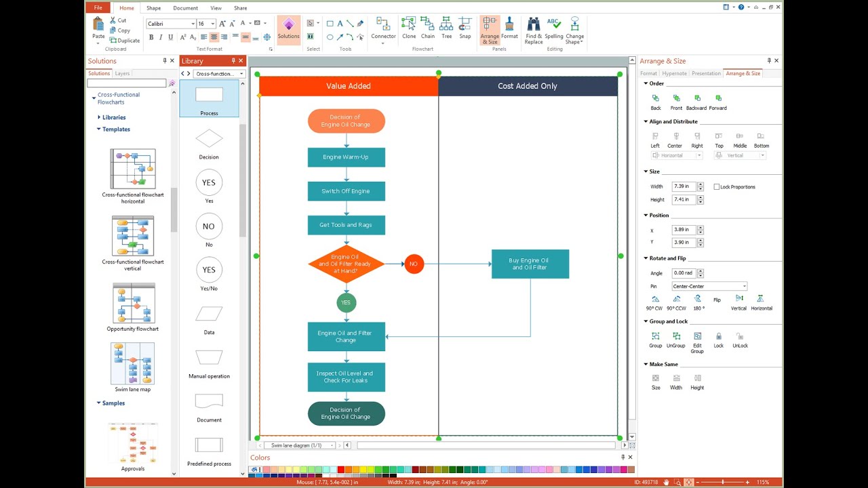Viewport: 868px width, 488px height.
Task: Collapse the Rotate and Flip section
Action: (x=646, y=258)
